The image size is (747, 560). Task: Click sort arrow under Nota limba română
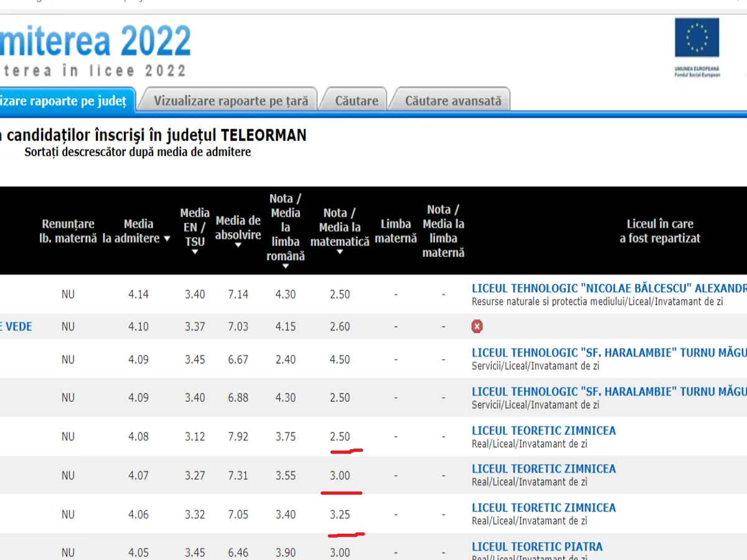point(286,266)
